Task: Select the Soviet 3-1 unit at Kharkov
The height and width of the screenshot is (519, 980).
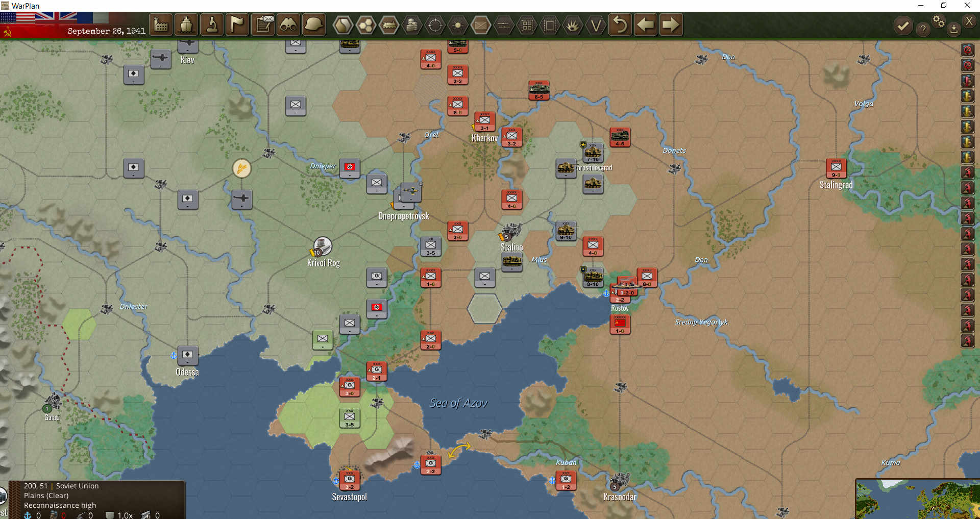Action: tap(485, 122)
